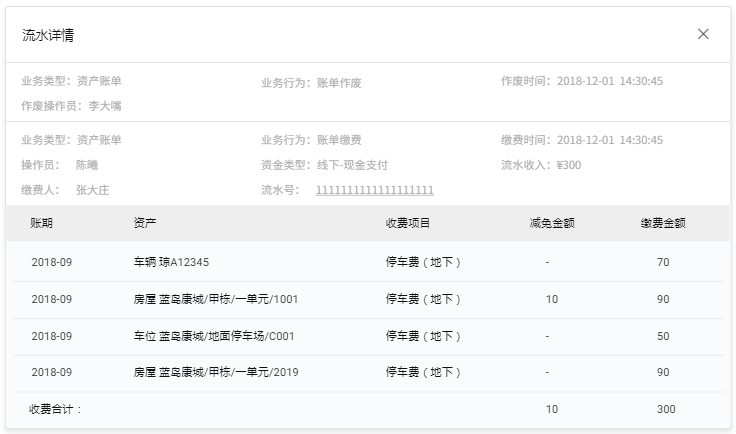Select the 房屋 甲栋/一单元/2019 asset row

pyautogui.click(x=215, y=372)
